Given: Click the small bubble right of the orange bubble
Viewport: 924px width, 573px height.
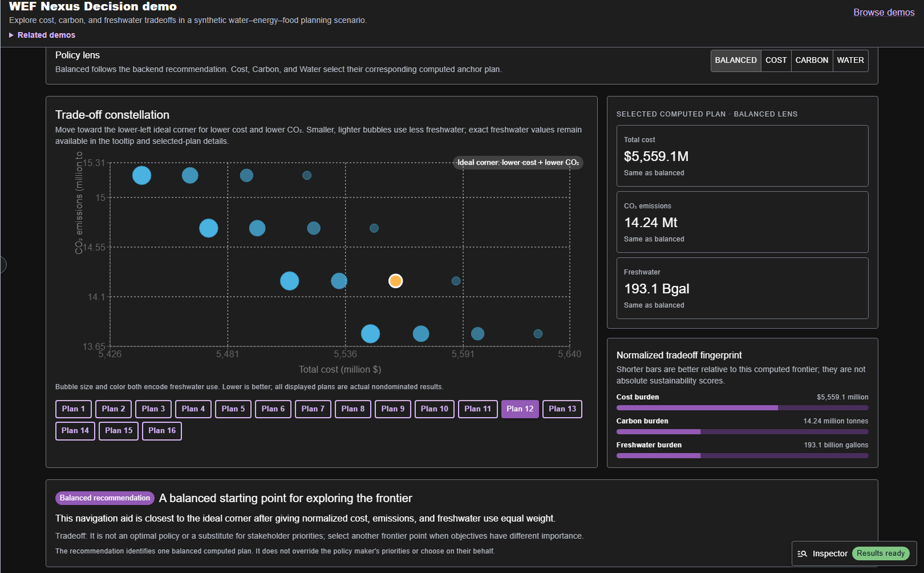Looking at the screenshot, I should [456, 281].
